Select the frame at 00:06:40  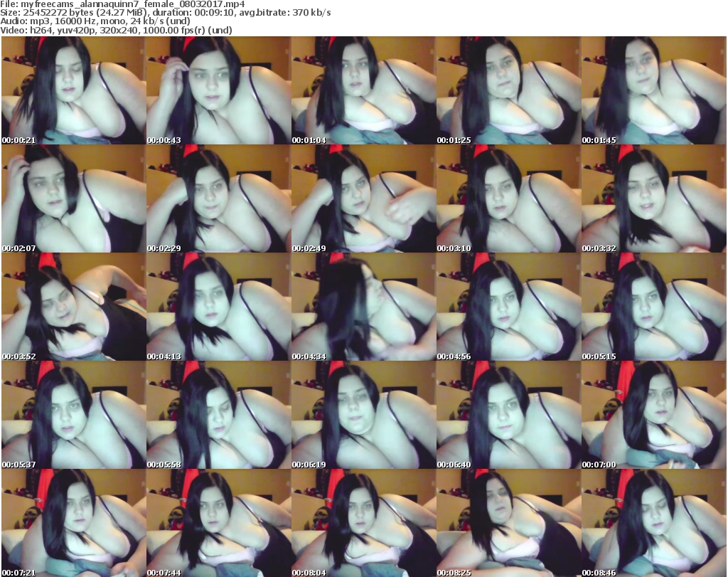click(508, 415)
